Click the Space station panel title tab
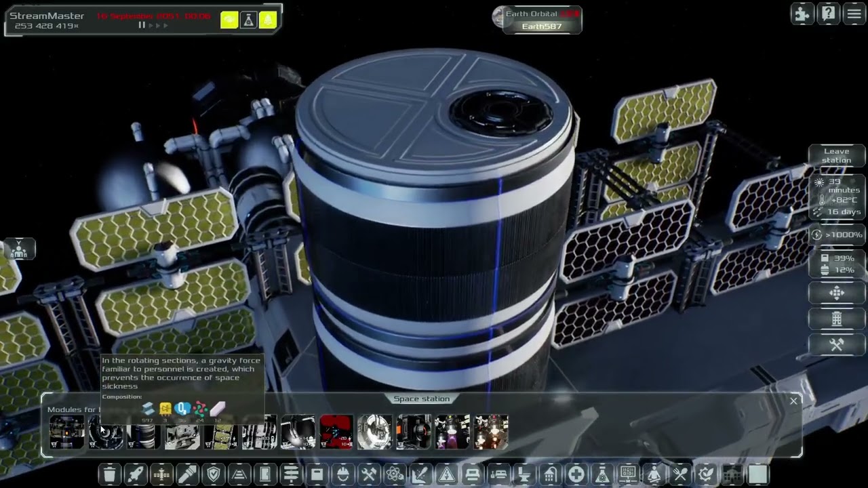The height and width of the screenshot is (488, 868). (x=421, y=399)
